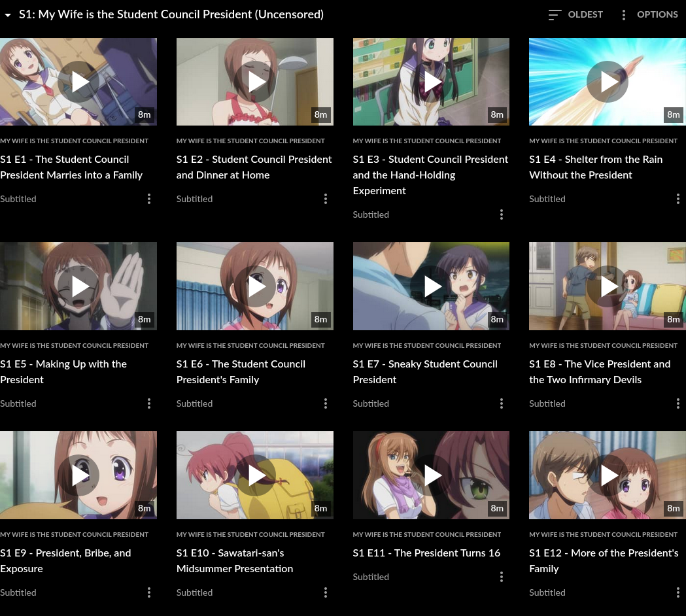The width and height of the screenshot is (686, 616).
Task: Show options dots for episode E11
Action: (x=502, y=577)
